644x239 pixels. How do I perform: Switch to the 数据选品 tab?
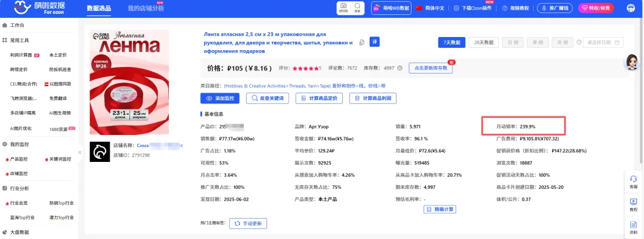pos(99,8)
